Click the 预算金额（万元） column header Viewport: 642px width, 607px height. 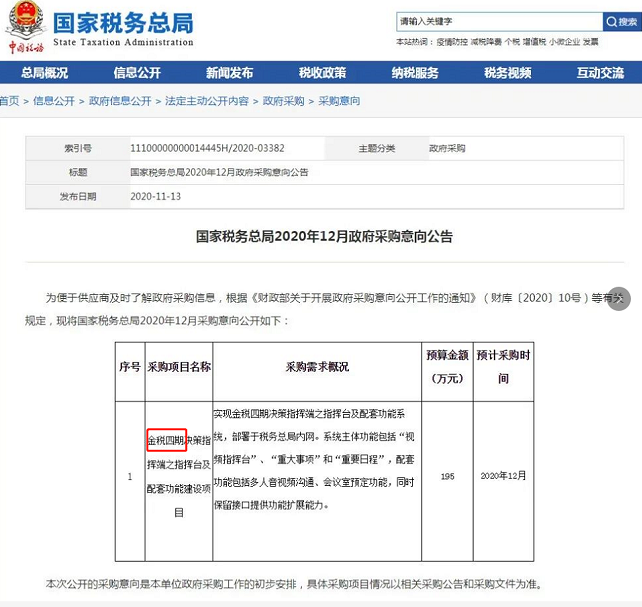[447, 367]
